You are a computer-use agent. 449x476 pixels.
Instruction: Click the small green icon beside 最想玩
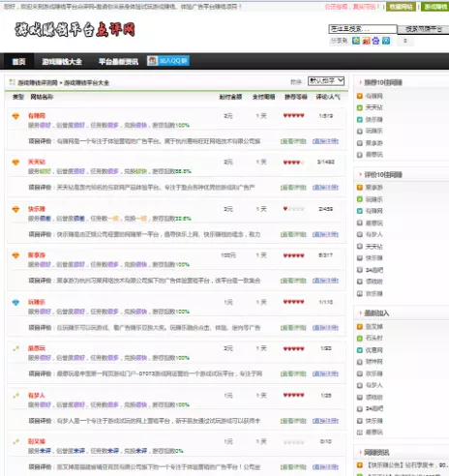(x=15, y=348)
